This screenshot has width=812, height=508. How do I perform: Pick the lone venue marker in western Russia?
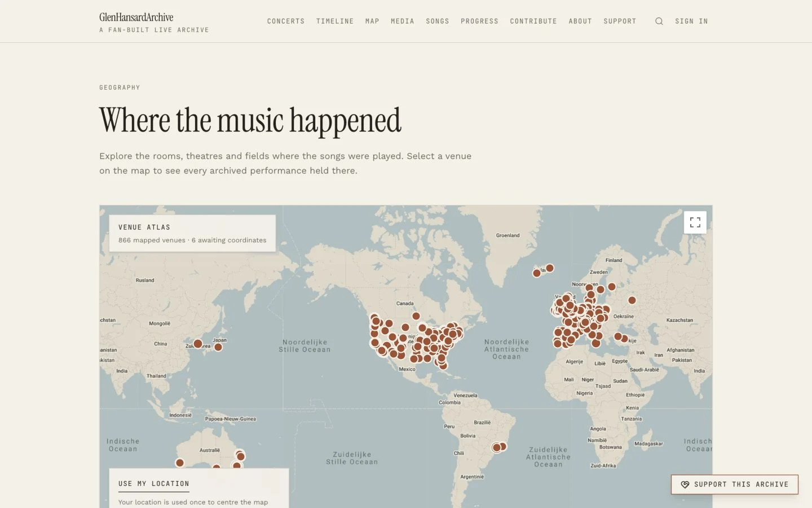pyautogui.click(x=632, y=300)
